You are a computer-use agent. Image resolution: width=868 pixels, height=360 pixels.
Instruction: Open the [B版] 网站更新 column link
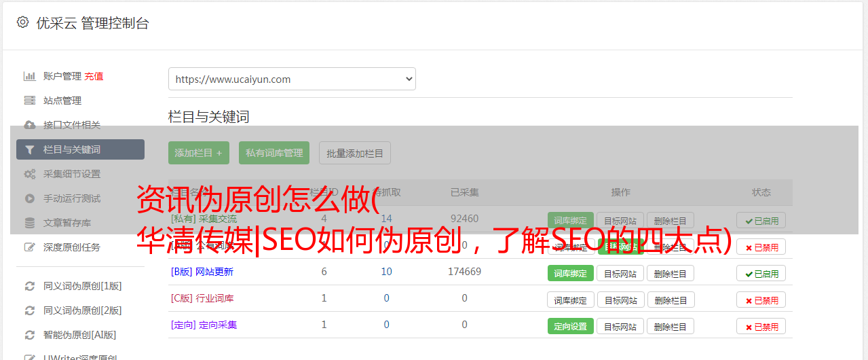pyautogui.click(x=202, y=272)
